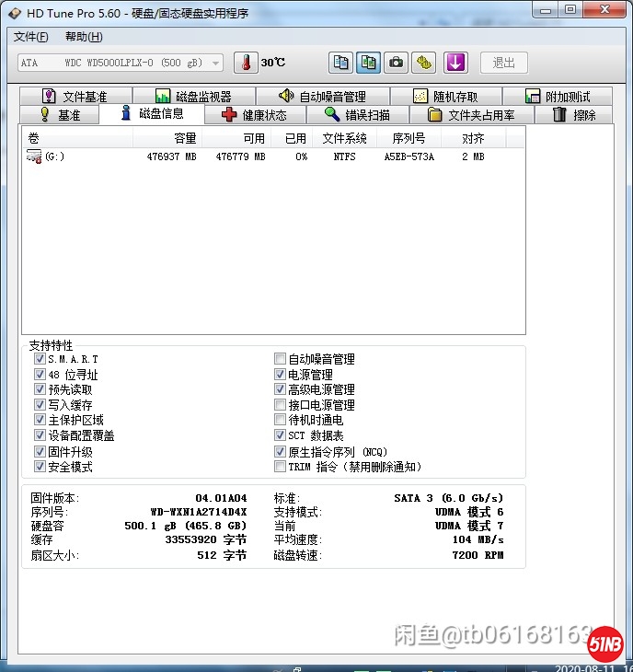Switch to the 文件基准 tab
633x672 pixels.
[x=75, y=97]
